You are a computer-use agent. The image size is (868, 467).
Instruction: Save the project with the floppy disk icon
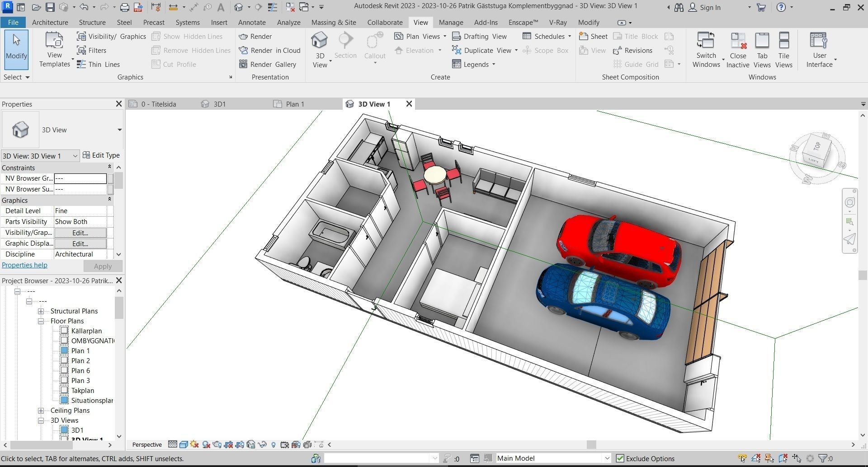pyautogui.click(x=50, y=7)
